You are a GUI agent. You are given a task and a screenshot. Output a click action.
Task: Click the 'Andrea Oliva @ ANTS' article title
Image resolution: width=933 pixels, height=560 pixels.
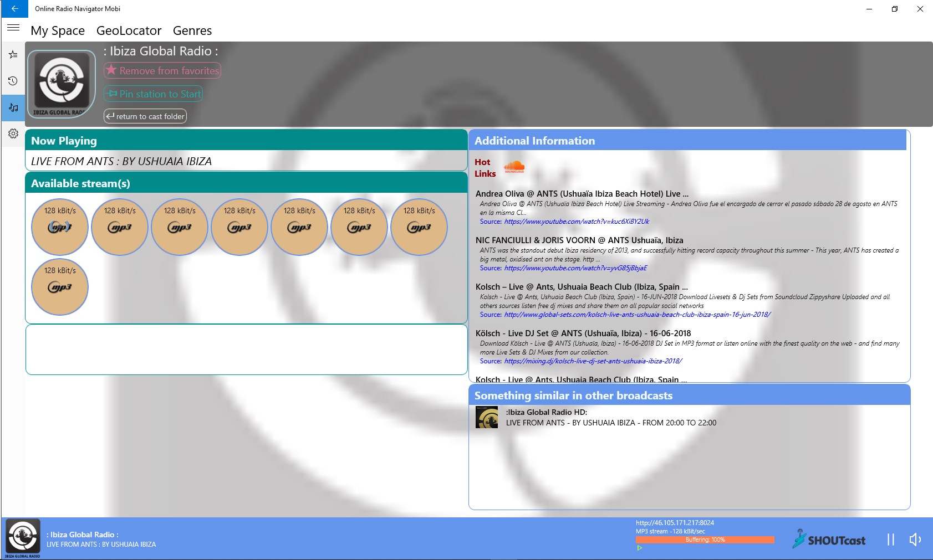582,194
